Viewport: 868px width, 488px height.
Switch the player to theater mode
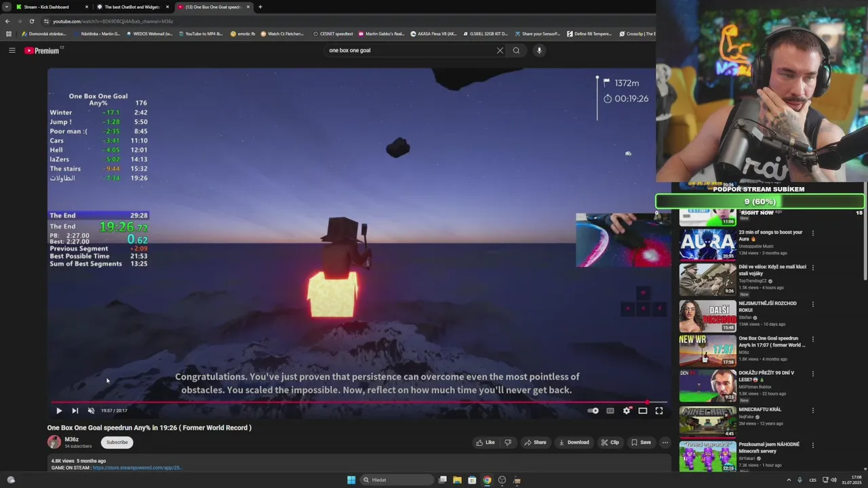(643, 411)
